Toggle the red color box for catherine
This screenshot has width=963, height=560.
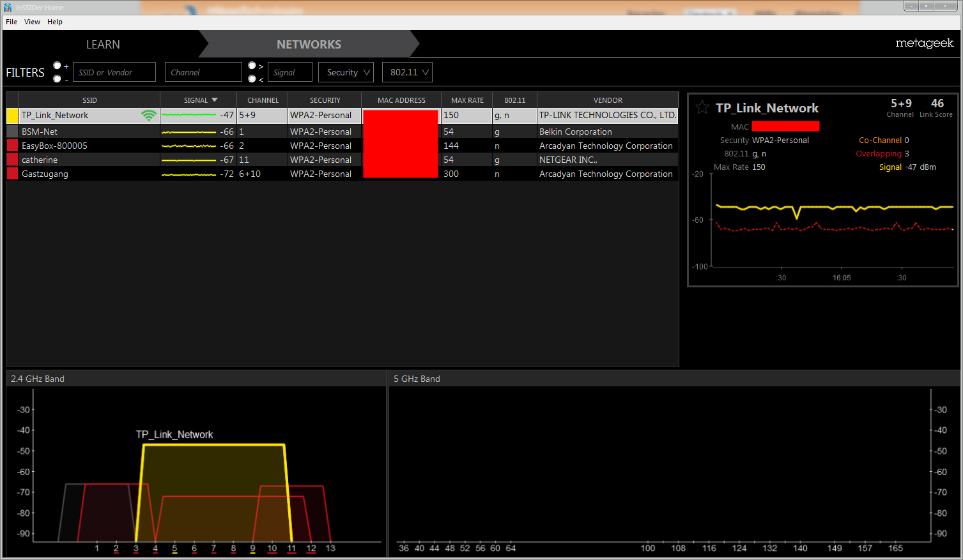(12, 160)
